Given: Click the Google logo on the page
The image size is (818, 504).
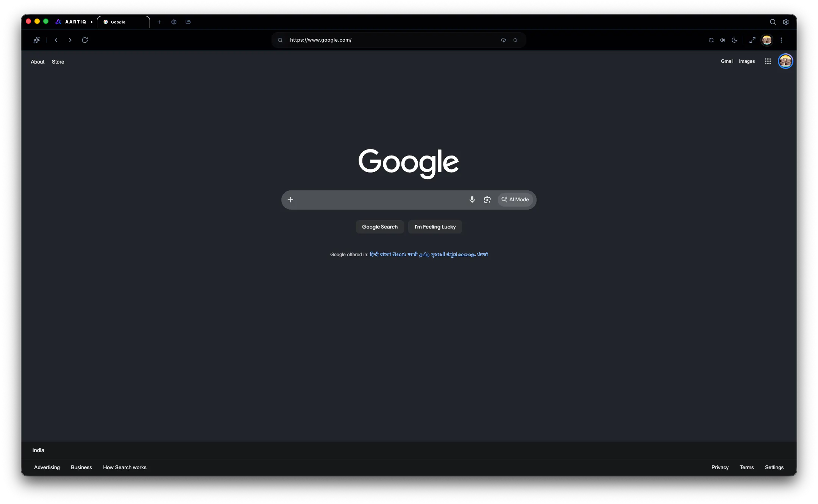Looking at the screenshot, I should (409, 163).
